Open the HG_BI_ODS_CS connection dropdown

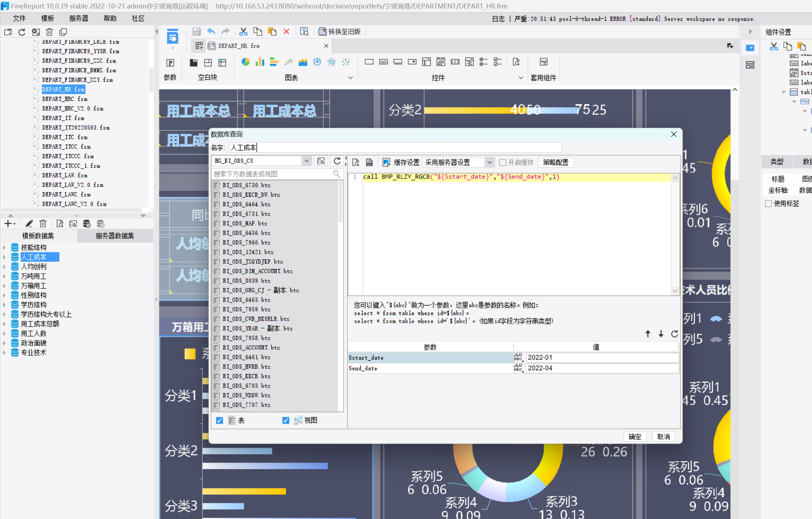click(306, 161)
